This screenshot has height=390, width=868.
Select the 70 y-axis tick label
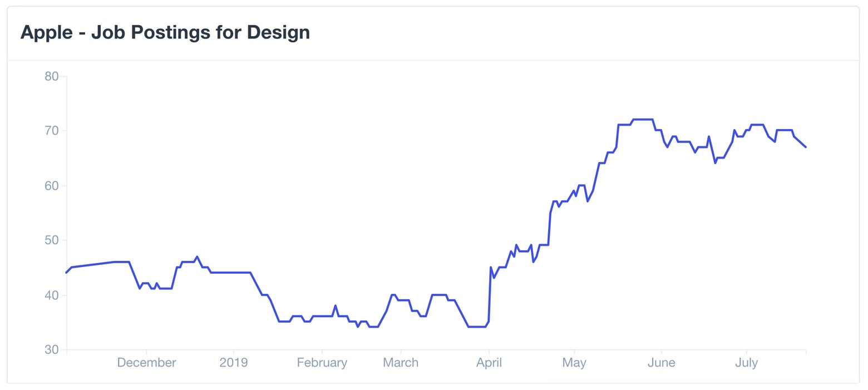pos(51,131)
